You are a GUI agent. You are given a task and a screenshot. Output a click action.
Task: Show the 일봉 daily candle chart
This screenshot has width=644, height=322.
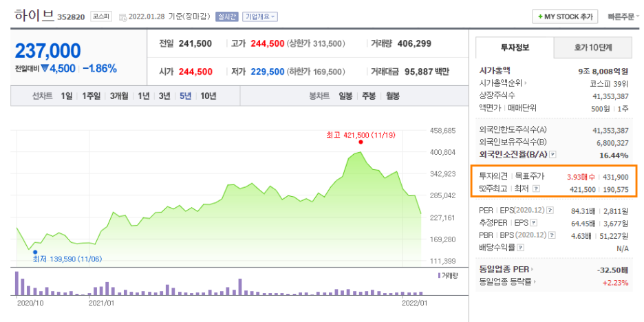(x=345, y=96)
